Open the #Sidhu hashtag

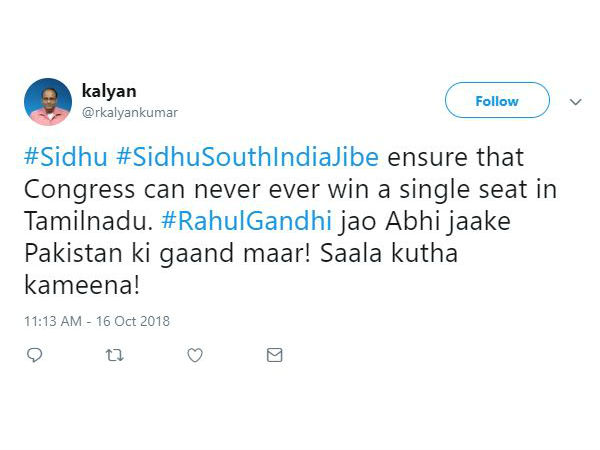point(64,158)
